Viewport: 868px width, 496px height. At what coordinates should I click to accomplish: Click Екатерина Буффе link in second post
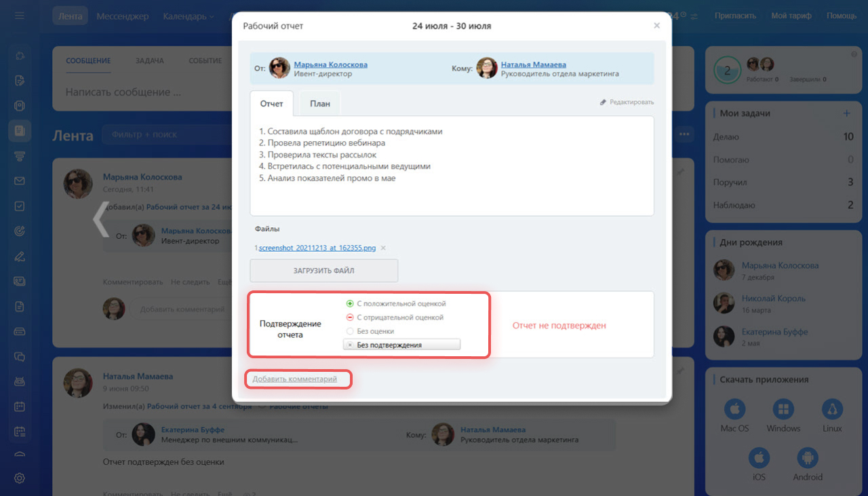pos(193,430)
